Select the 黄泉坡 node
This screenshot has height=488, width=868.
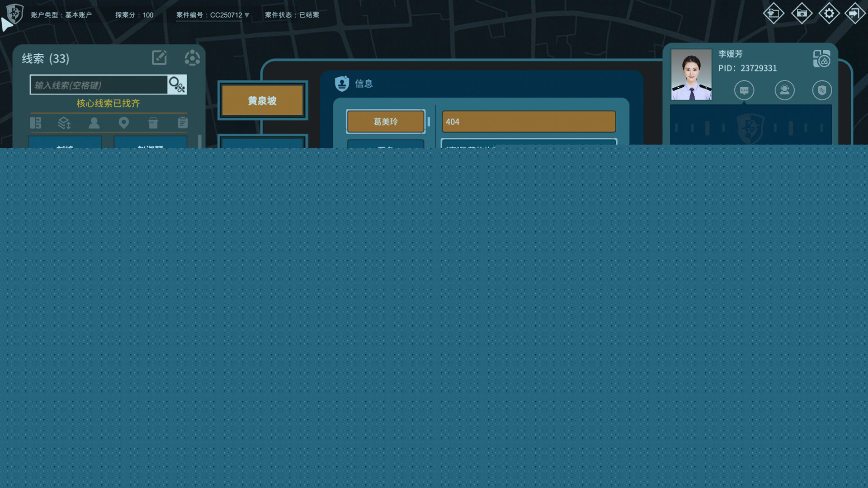point(262,100)
